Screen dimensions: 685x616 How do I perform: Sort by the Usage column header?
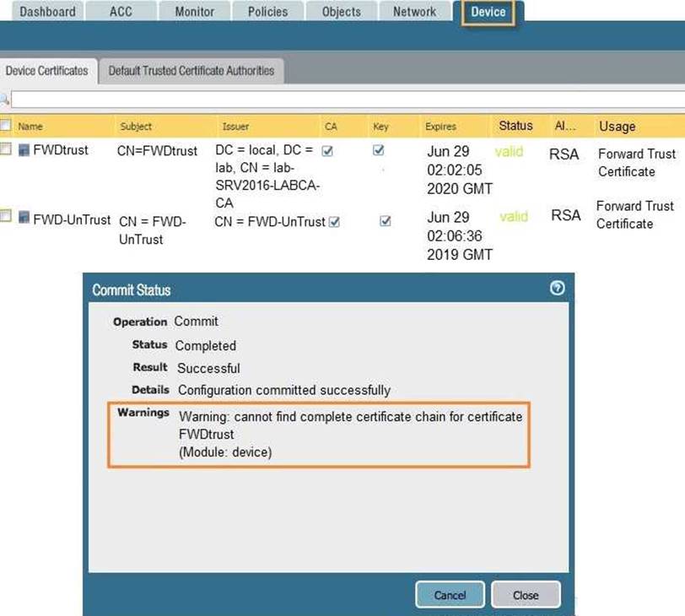tap(617, 127)
